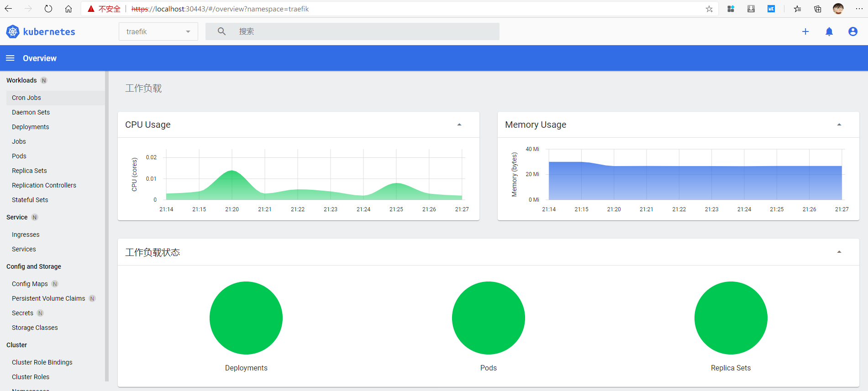
Task: Click the N badge beside Service
Action: pyautogui.click(x=35, y=217)
